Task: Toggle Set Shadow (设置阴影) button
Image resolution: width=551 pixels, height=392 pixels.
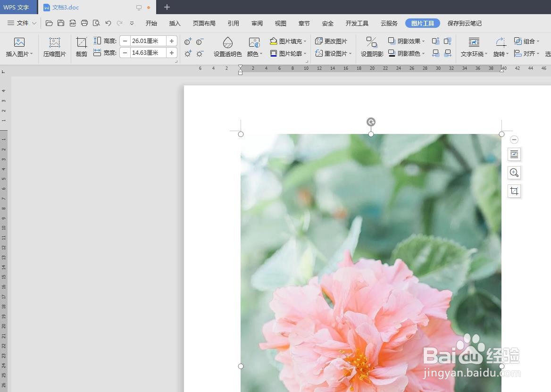Action: click(372, 47)
